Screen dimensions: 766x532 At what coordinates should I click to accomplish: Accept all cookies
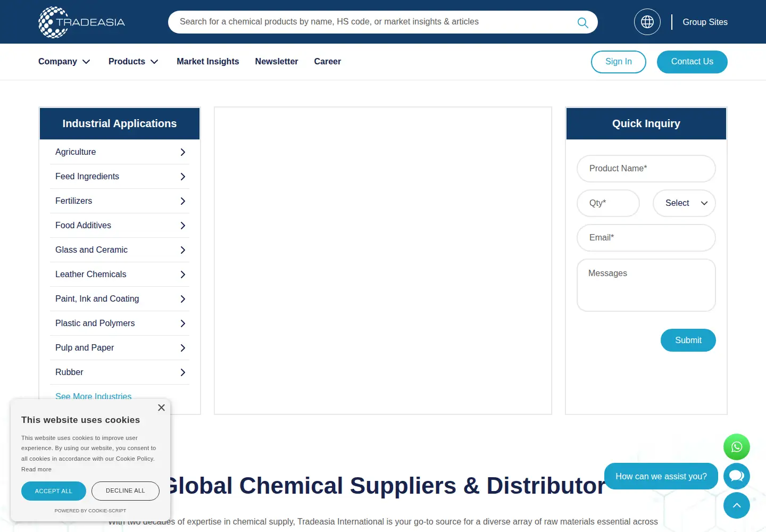coord(54,491)
